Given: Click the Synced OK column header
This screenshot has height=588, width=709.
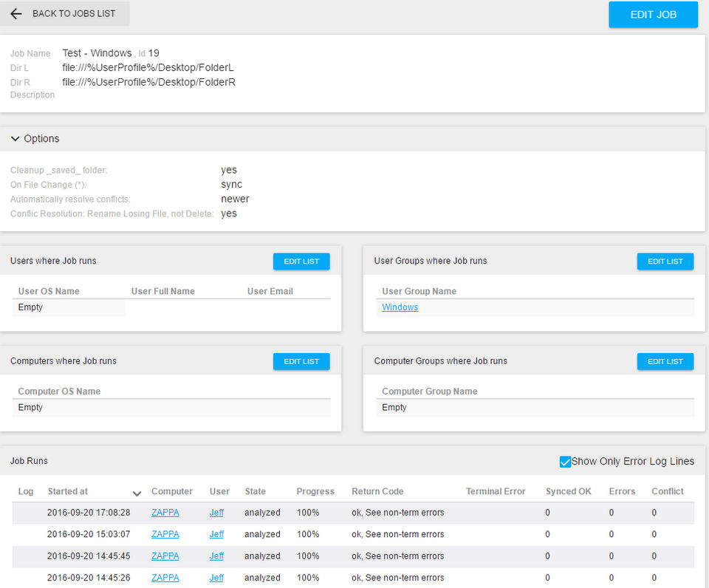Looking at the screenshot, I should [569, 491].
